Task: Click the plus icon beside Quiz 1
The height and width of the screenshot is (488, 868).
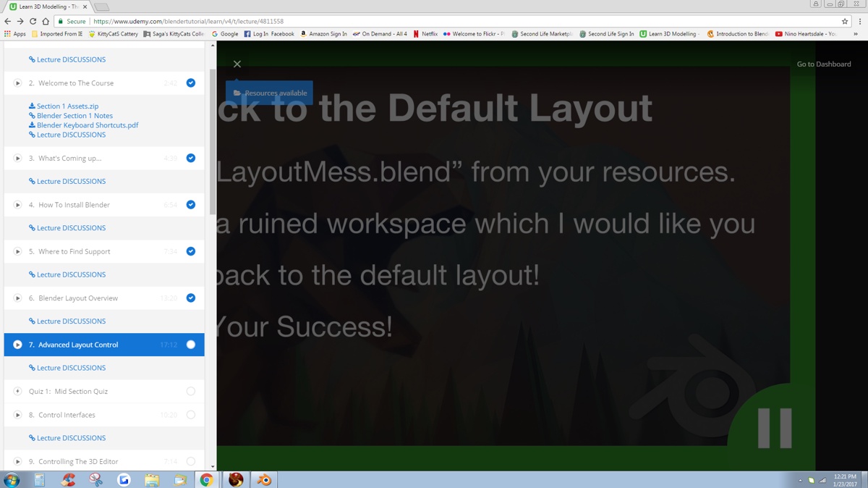Action: pos(17,392)
